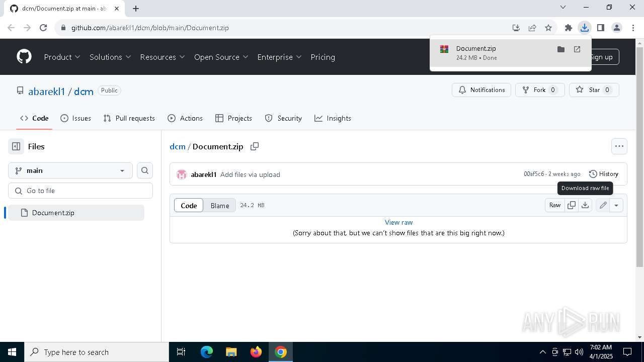Open the Issues tab

[x=75, y=118]
